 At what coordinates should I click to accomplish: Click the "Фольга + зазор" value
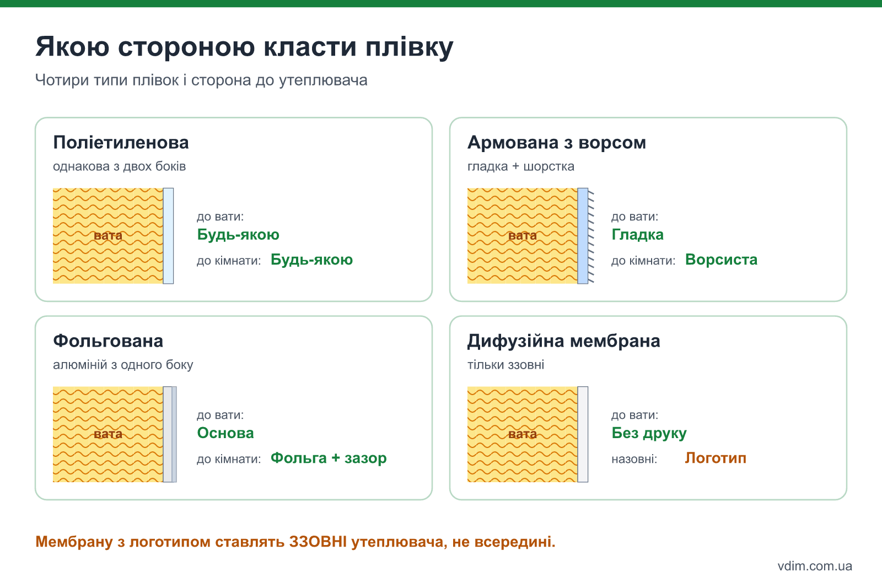pyautogui.click(x=329, y=458)
